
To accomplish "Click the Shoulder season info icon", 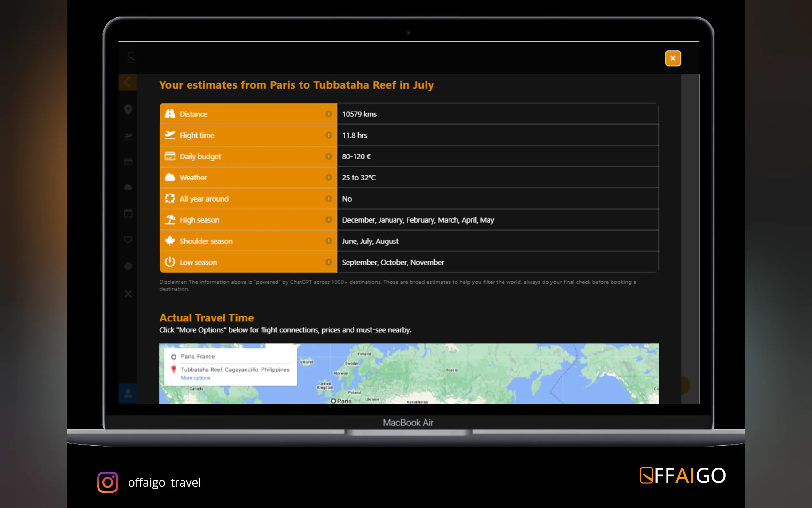I will pos(328,241).
